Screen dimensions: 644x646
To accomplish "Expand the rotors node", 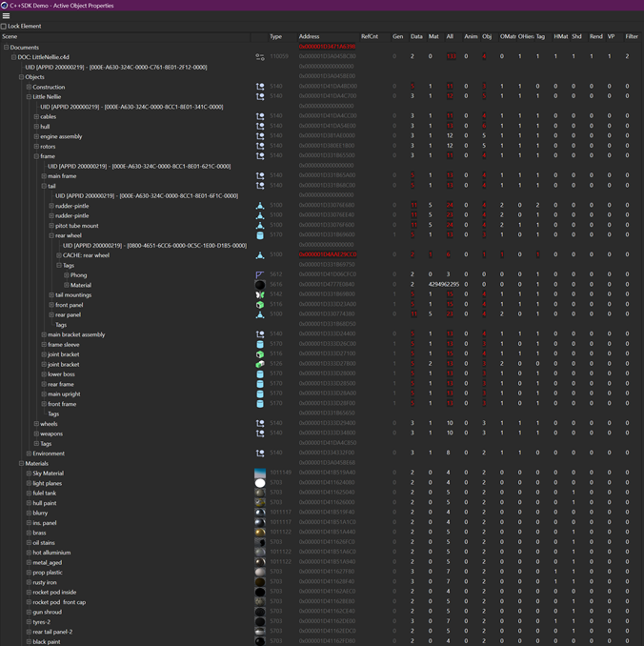I will click(36, 147).
